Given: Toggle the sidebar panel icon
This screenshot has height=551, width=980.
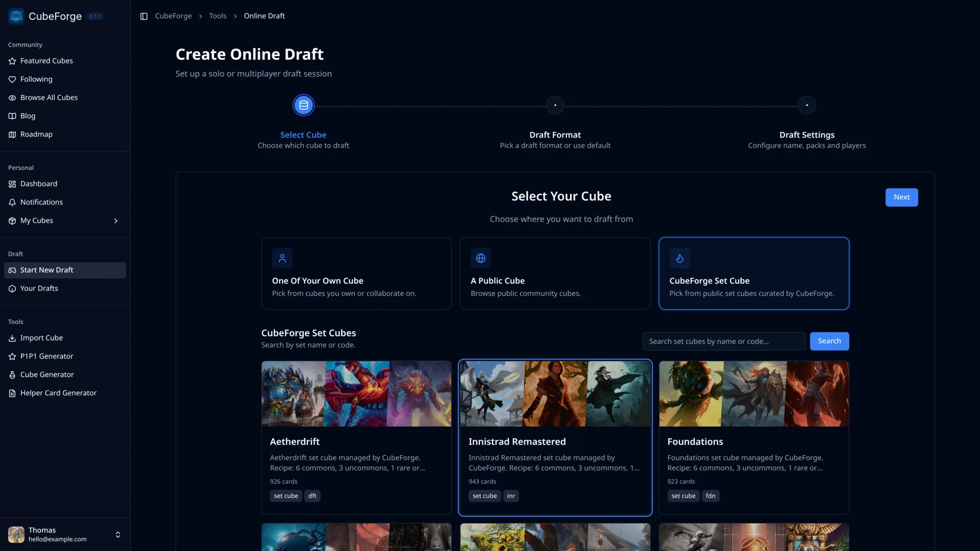Looking at the screenshot, I should (144, 16).
